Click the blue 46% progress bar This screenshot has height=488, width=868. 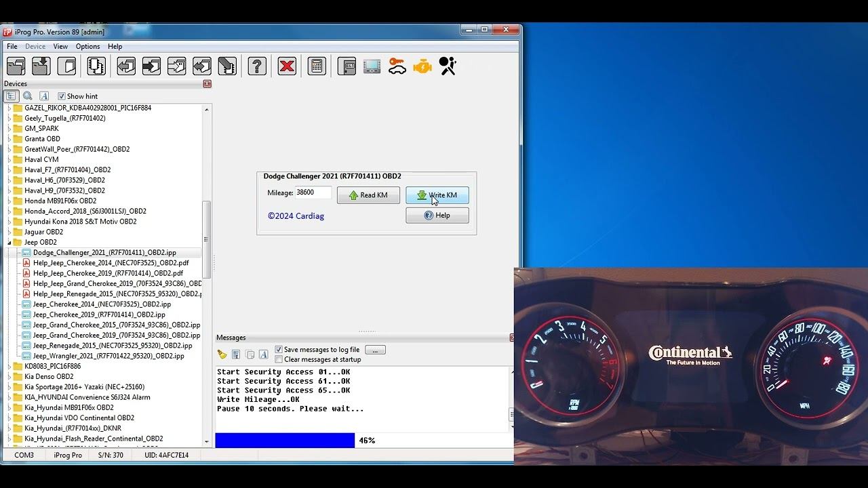pos(285,441)
